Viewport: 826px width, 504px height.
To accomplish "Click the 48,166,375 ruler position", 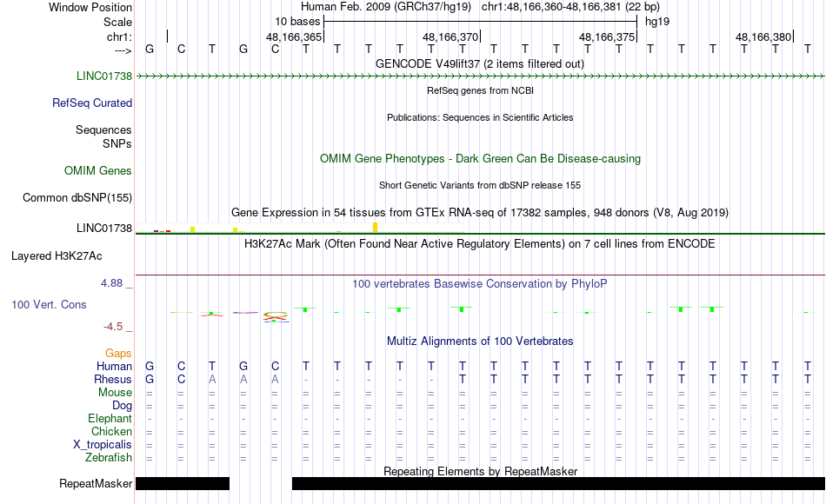I will tap(607, 36).
